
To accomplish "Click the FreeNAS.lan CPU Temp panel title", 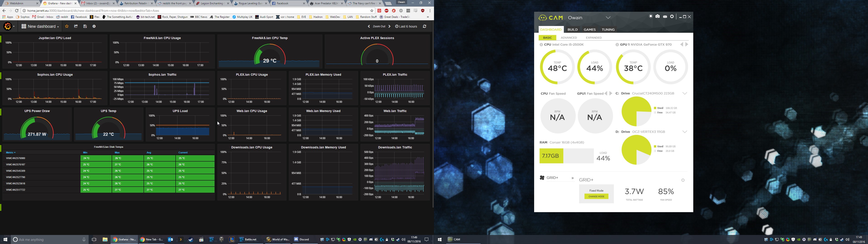I will pyautogui.click(x=270, y=38).
